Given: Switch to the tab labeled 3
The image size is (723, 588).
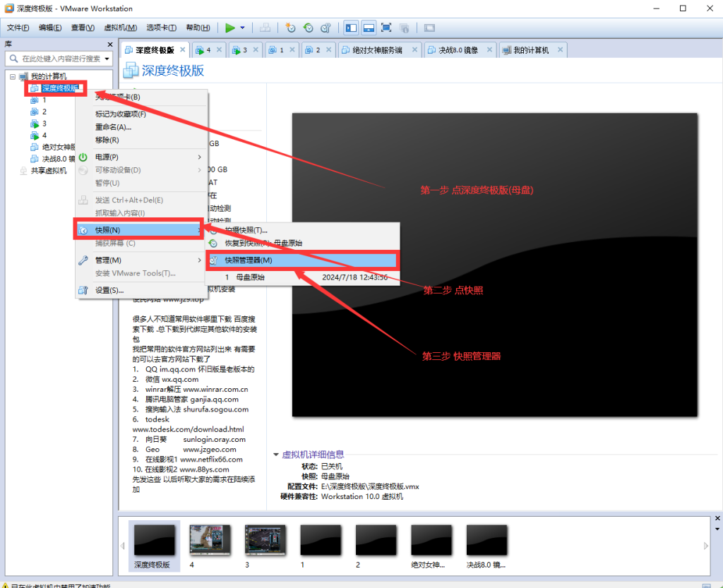Looking at the screenshot, I should pos(245,50).
